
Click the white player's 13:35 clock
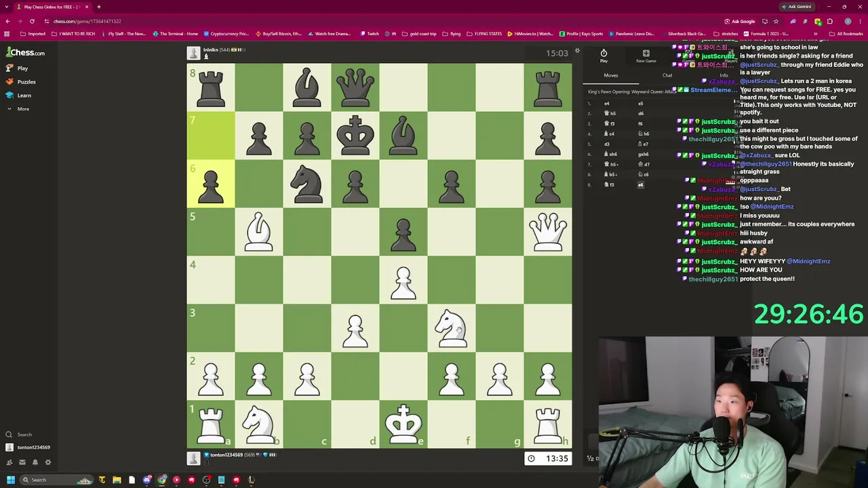[548, 459]
